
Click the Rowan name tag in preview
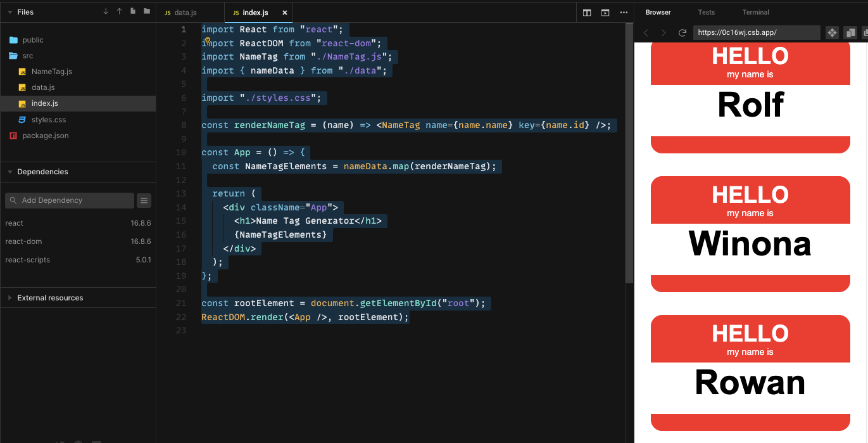click(750, 373)
